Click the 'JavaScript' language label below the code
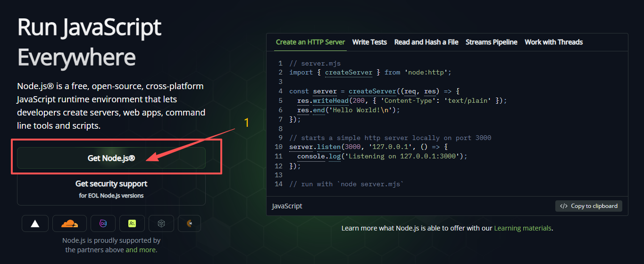Image resolution: width=644 pixels, height=264 pixels. 287,206
